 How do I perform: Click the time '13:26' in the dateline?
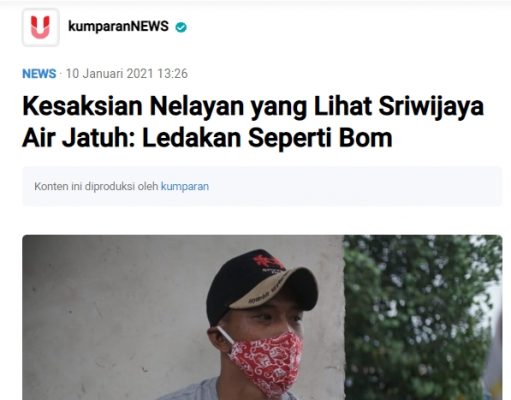(172, 74)
